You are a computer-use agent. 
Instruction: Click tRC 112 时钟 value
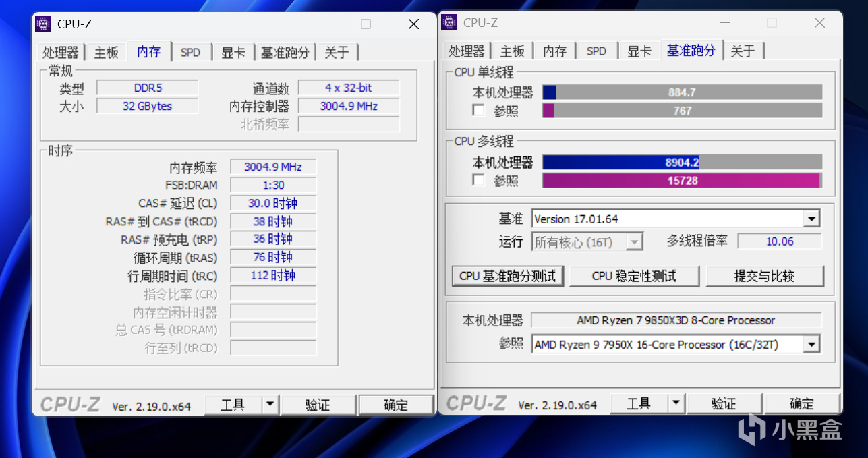tap(273, 275)
